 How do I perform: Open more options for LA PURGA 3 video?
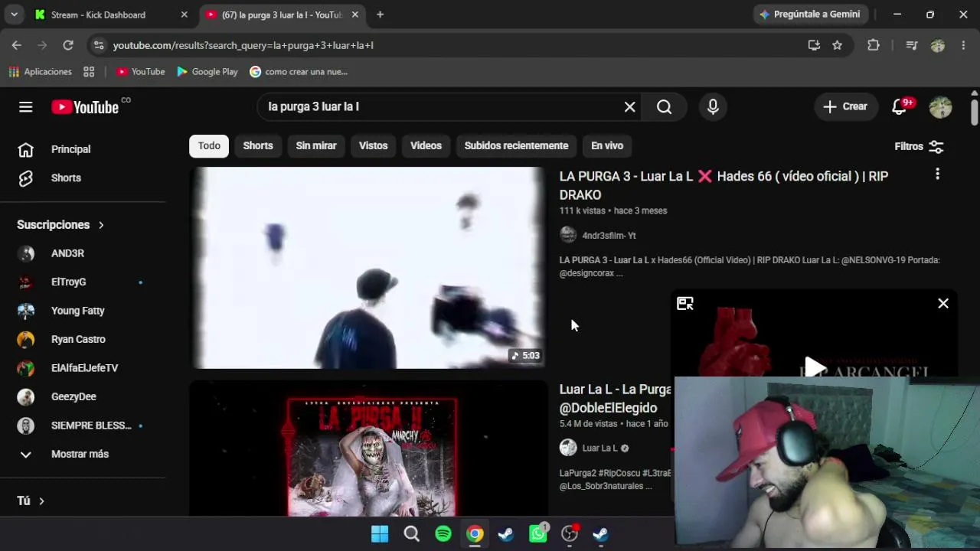click(x=937, y=174)
